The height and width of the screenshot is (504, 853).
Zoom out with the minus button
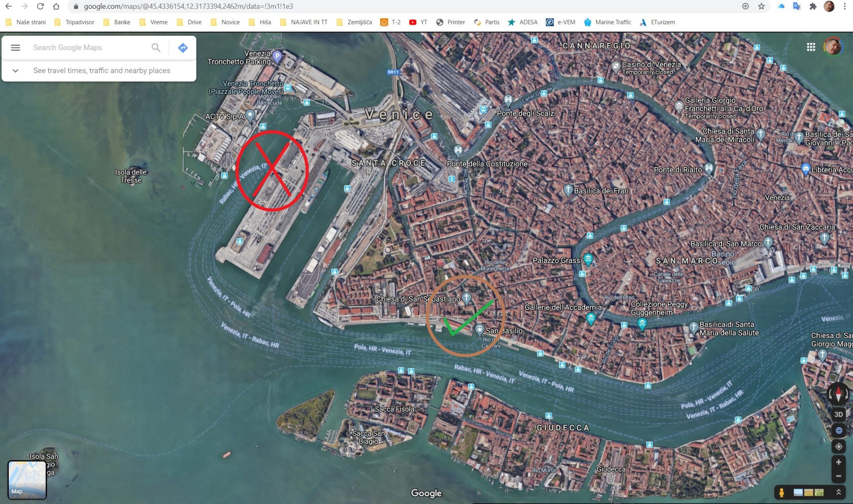click(x=838, y=476)
